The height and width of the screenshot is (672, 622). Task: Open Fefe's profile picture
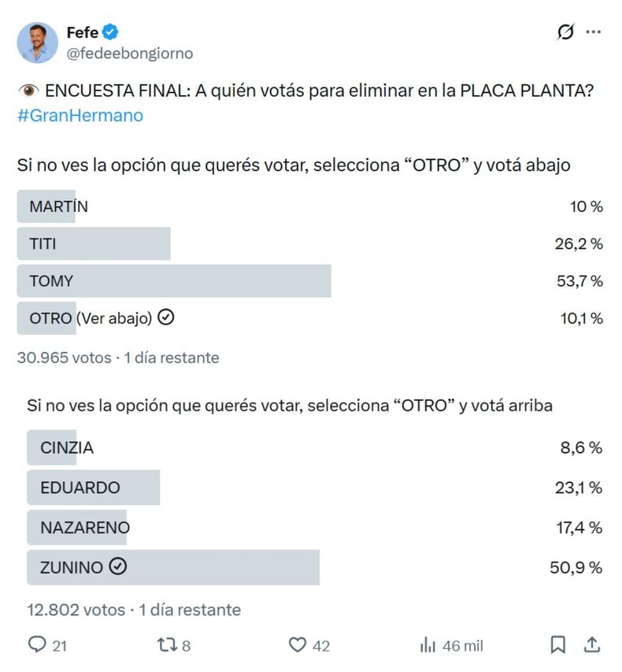tap(37, 43)
